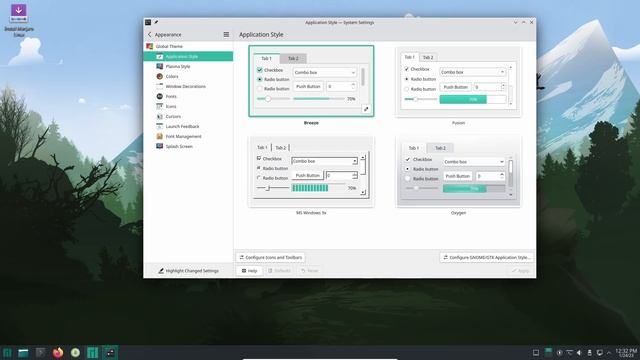Click the pin icon in the title bar
This screenshot has width=640, height=360.
tap(156, 22)
